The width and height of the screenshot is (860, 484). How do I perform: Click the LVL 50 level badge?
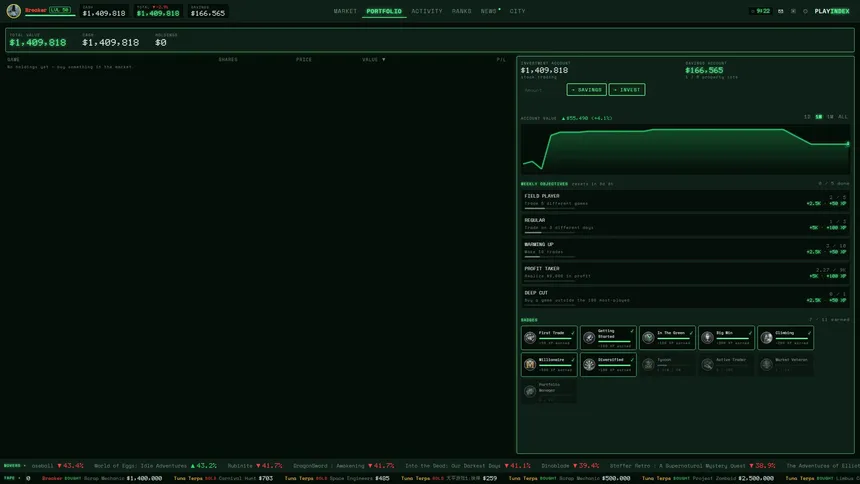[x=60, y=10]
